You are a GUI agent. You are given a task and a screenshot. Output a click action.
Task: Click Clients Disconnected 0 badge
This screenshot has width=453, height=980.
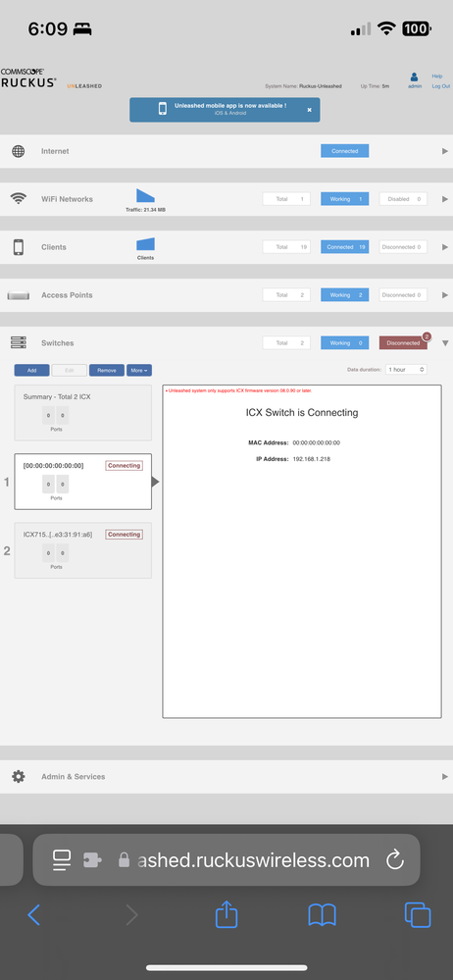pos(403,247)
